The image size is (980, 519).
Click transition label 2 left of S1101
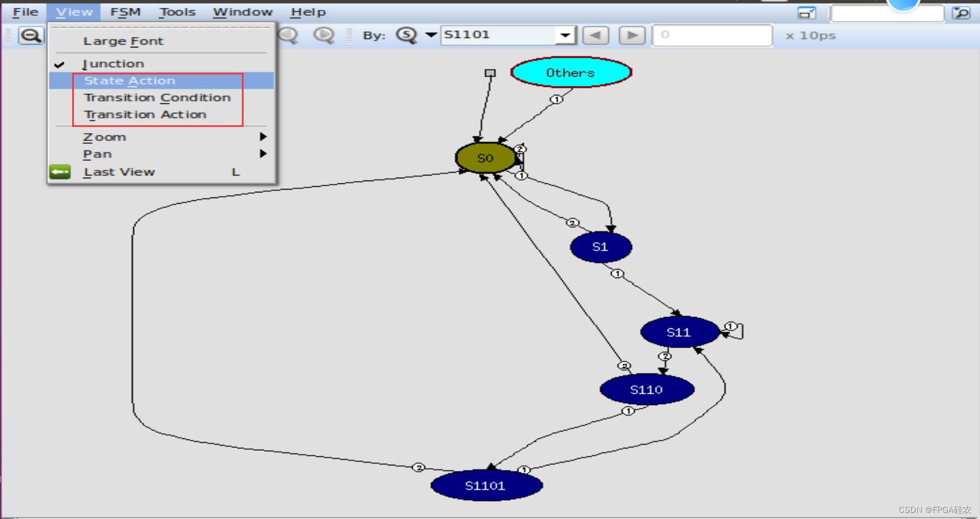418,467
